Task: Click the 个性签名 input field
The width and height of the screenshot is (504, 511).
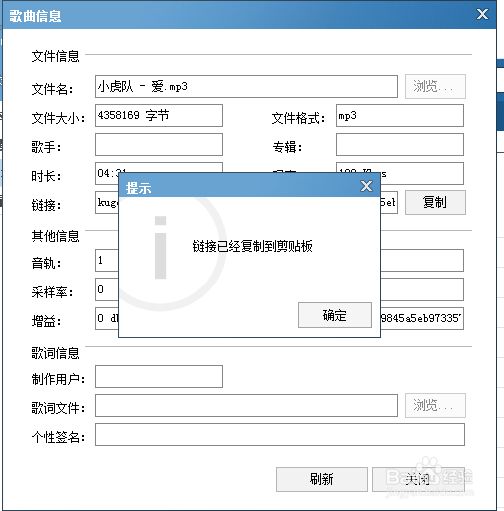Action: click(x=280, y=434)
